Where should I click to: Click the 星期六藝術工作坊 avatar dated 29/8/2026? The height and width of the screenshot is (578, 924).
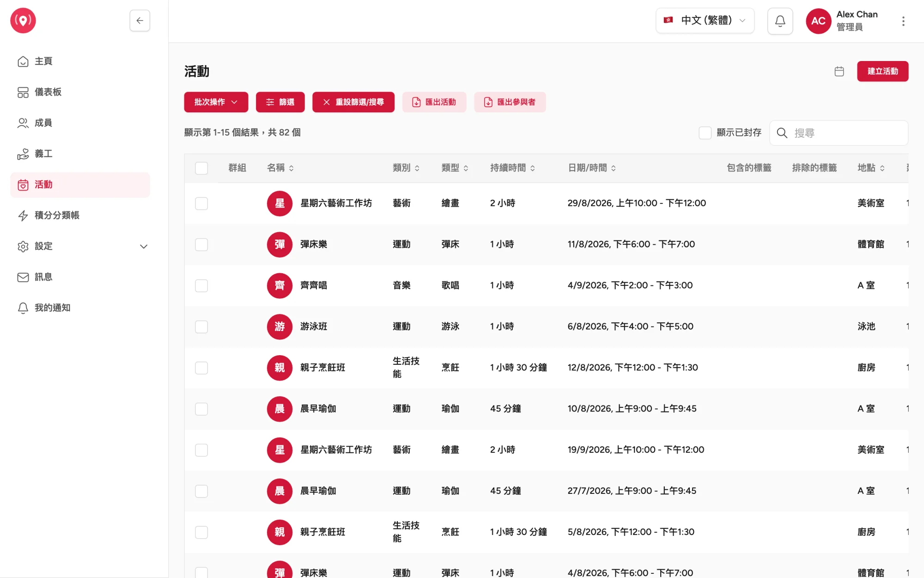pos(280,203)
